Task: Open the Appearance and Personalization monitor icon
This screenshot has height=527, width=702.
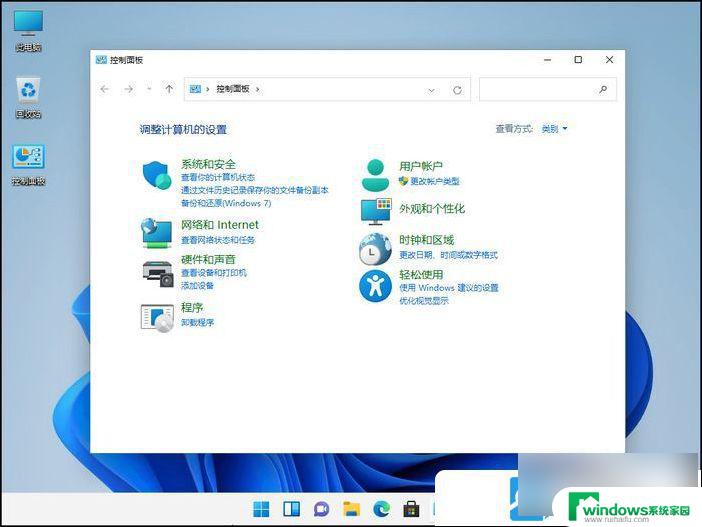Action: [x=376, y=211]
